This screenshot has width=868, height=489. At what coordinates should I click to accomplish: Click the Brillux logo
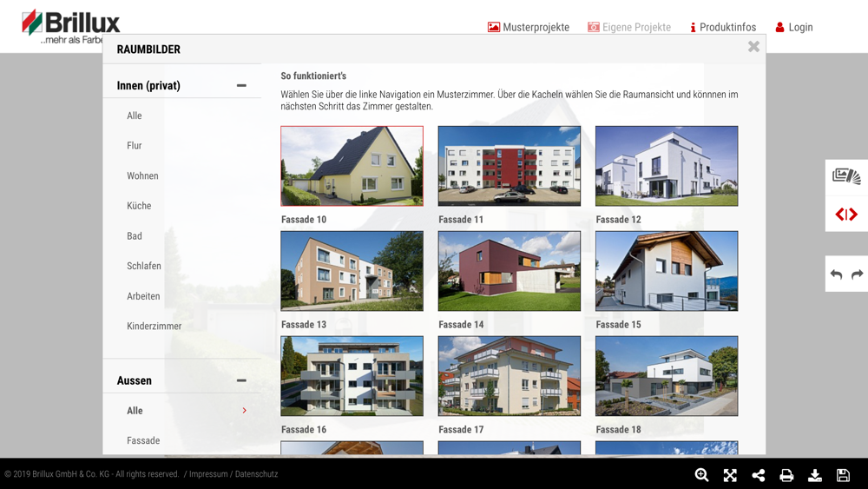pyautogui.click(x=71, y=27)
